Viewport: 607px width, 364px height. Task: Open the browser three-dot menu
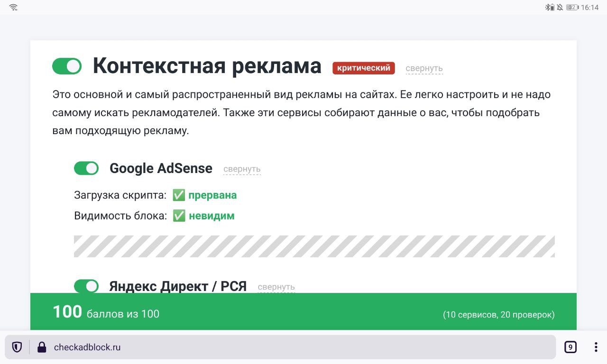coord(596,347)
